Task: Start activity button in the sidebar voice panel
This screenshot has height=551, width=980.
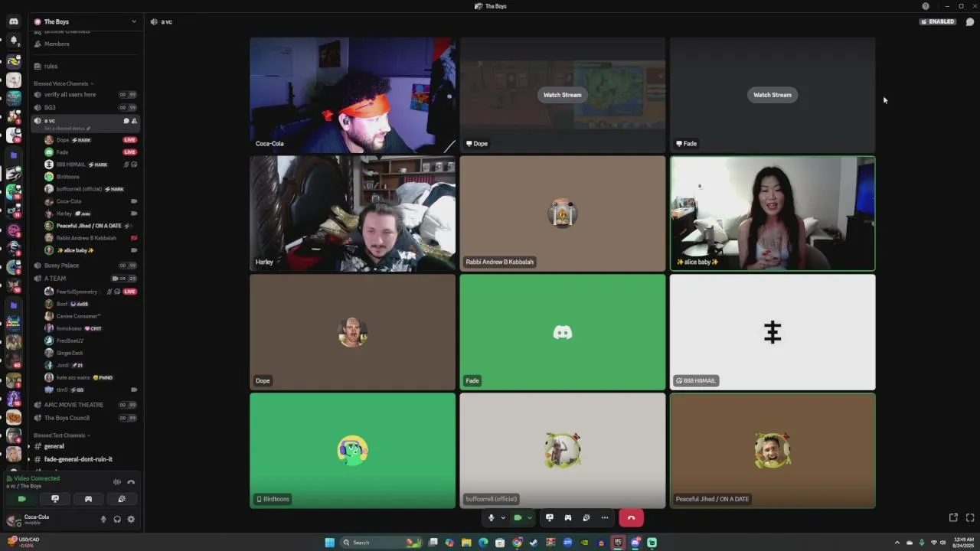Action: (88, 499)
